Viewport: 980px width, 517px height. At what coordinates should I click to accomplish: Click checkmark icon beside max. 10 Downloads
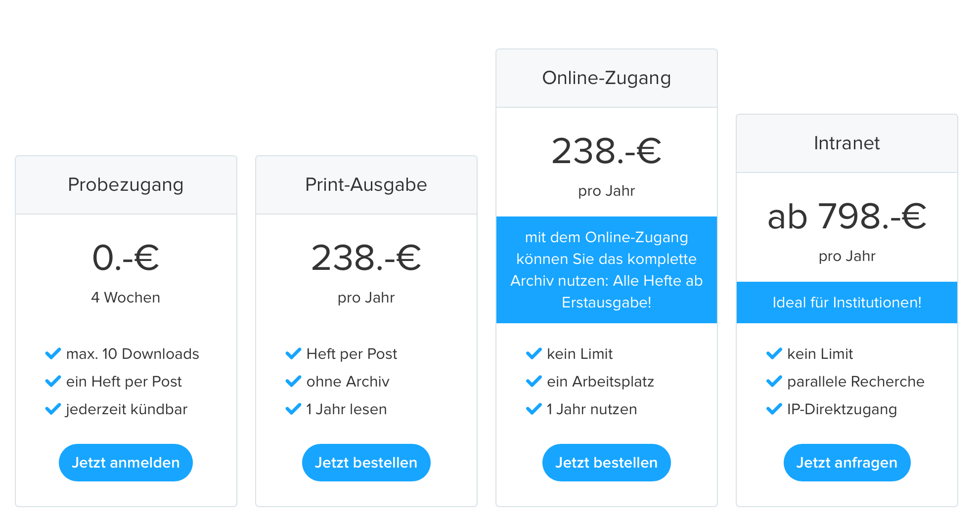(x=53, y=354)
